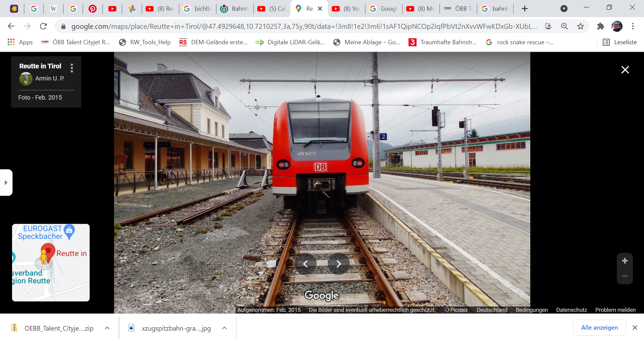Open the 'rock snake rescue' bookmark
This screenshot has height=342, width=644.
coord(520,42)
